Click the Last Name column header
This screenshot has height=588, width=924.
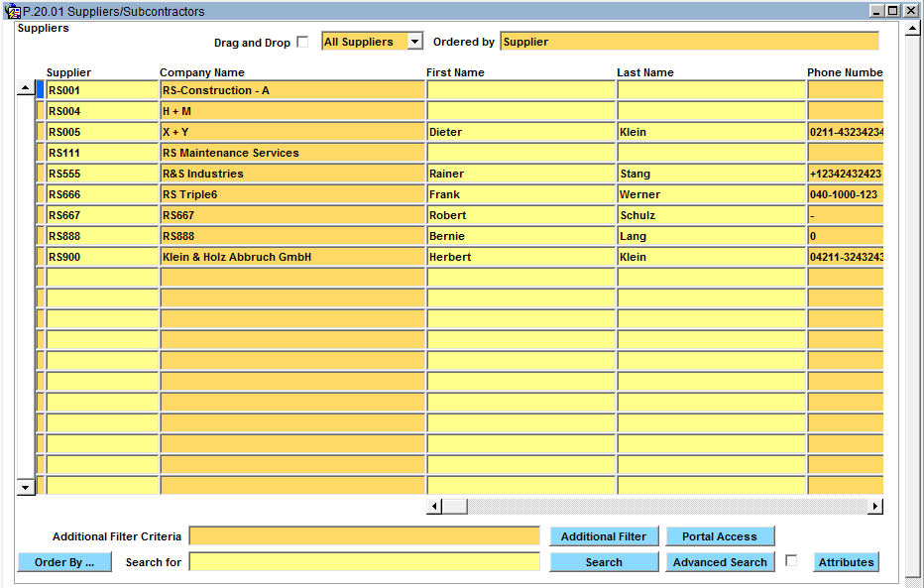tap(645, 72)
